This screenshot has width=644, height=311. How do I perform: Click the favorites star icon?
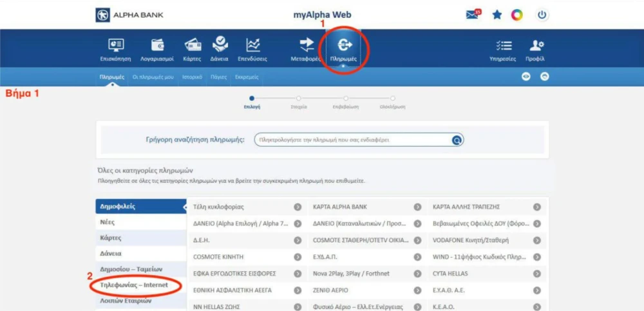tap(497, 15)
